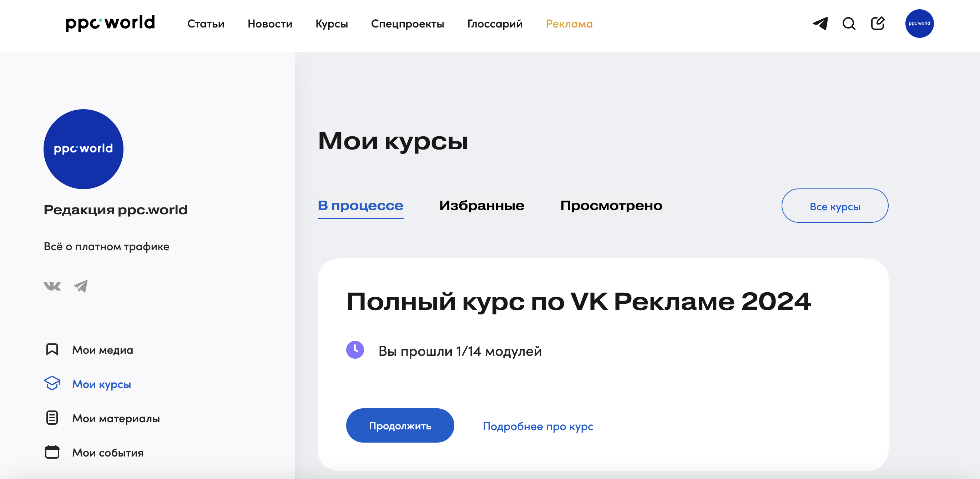Click course title Полный курс по VK Рекламе 2024
980x479 pixels.
click(579, 302)
